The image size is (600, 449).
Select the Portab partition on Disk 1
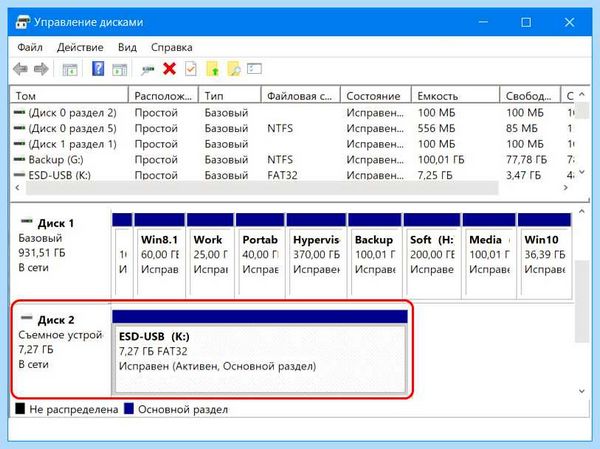pos(260,256)
